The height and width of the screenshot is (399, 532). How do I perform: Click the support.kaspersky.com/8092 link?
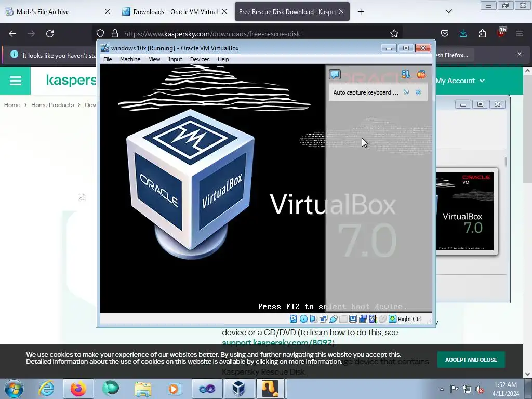click(277, 342)
